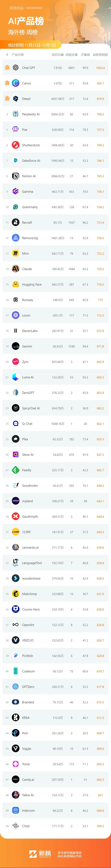Open the Grammarly row name
This screenshot has height=868, width=111.
click(30, 207)
